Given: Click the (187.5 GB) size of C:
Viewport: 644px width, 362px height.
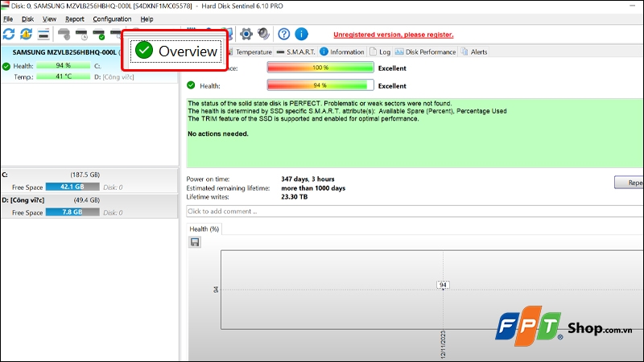Looking at the screenshot, I should pos(85,175).
